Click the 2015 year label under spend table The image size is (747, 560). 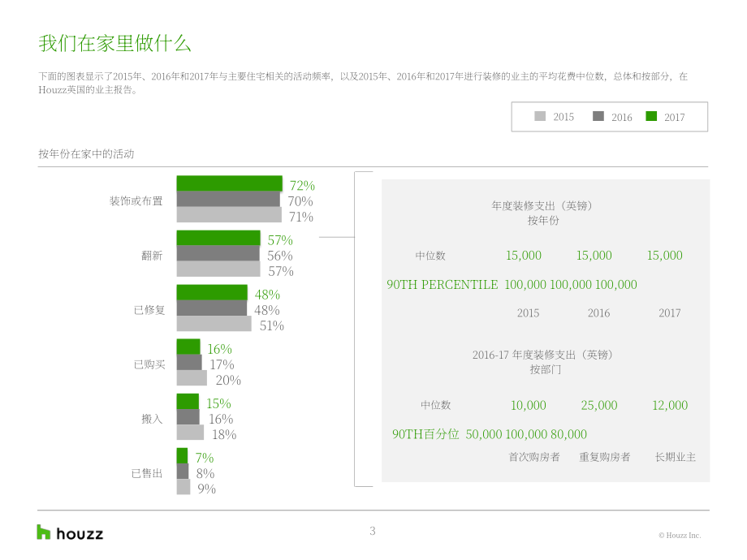coord(529,312)
